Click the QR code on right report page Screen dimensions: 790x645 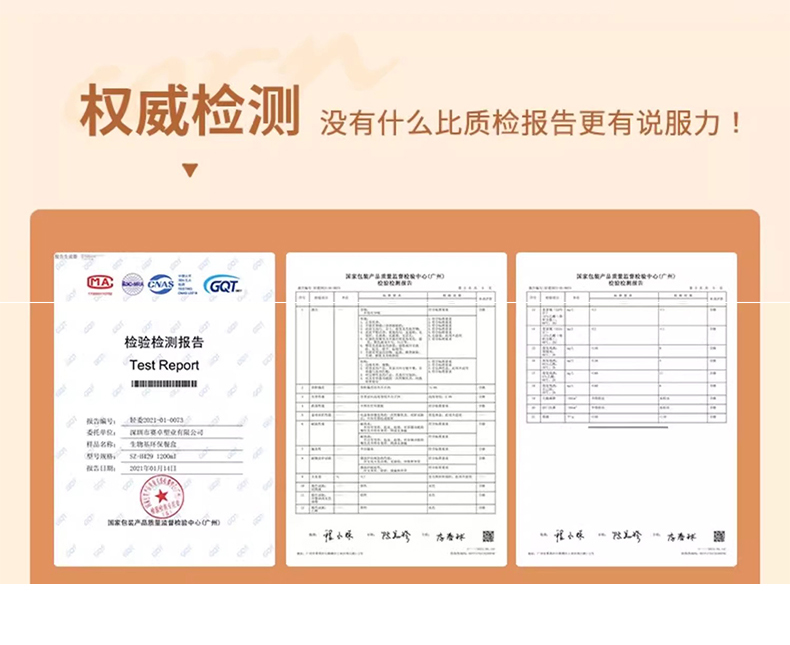pyautogui.click(x=718, y=536)
